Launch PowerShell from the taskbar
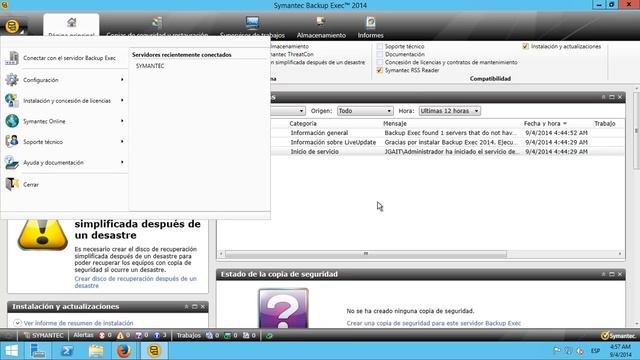 67,351
